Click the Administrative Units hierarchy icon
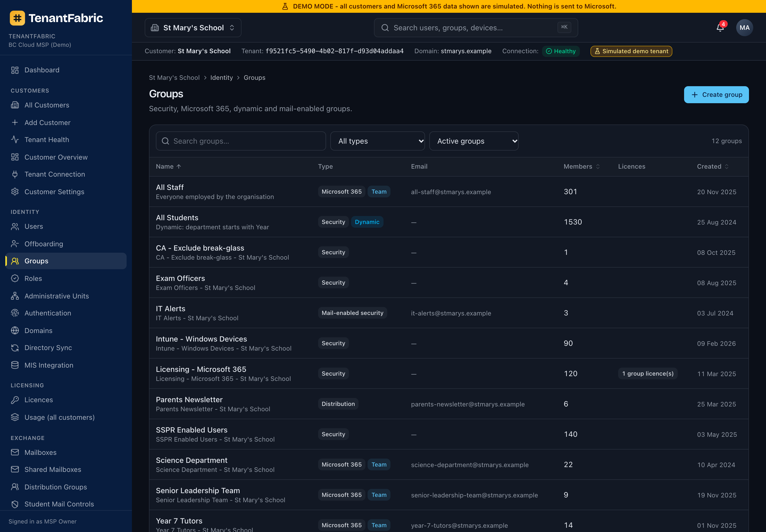Image resolution: width=766 pixels, height=532 pixels. click(15, 296)
